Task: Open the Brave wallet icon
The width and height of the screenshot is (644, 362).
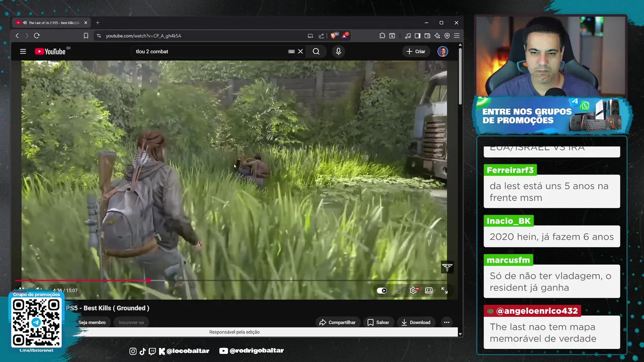Action: pyautogui.click(x=427, y=36)
